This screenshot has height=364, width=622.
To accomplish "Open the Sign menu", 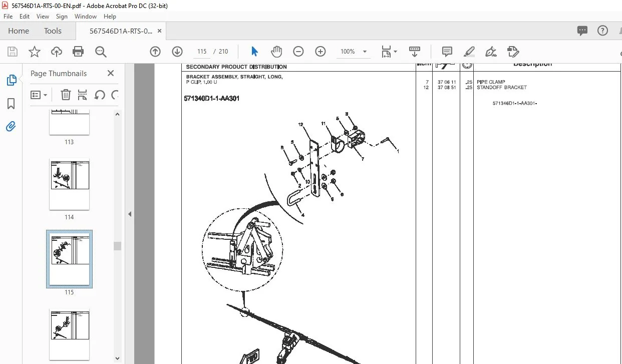I will click(x=62, y=17).
